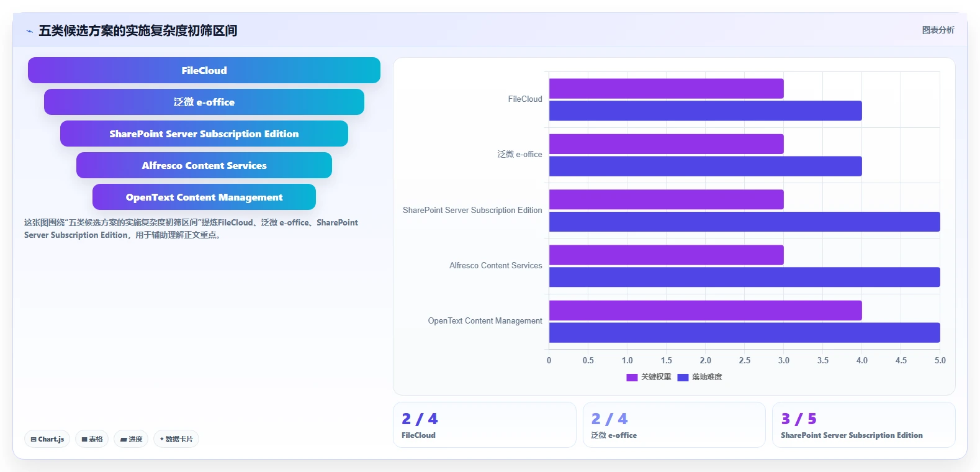Open the FileCloud 2 / 4 stat card
Viewport: 980px width, 472px height.
click(485, 425)
